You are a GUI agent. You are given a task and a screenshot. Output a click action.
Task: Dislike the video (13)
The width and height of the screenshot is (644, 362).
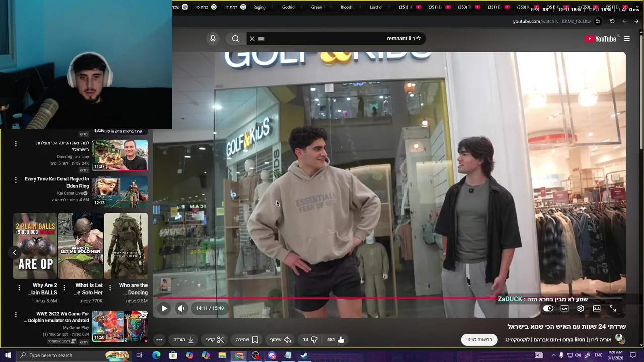point(310,340)
